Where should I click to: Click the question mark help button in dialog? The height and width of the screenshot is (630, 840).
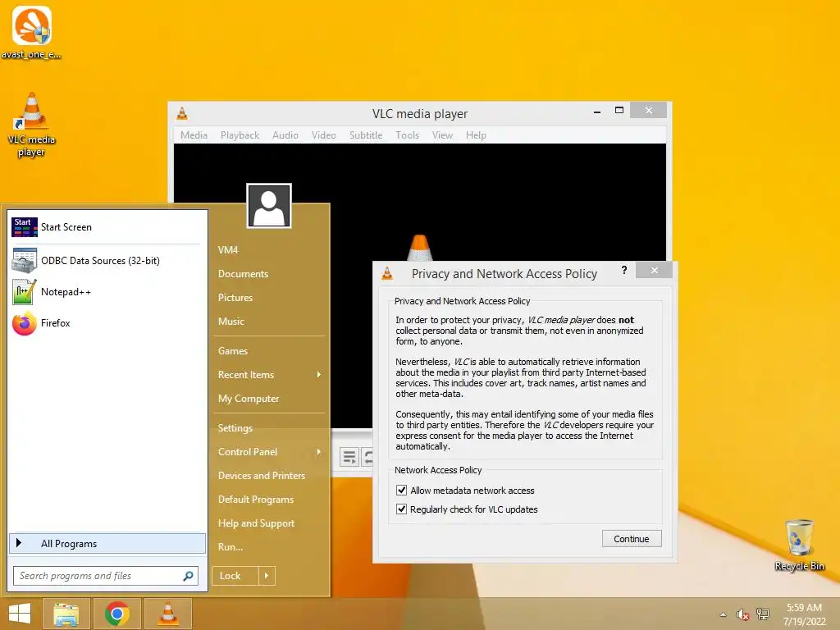pos(624,270)
